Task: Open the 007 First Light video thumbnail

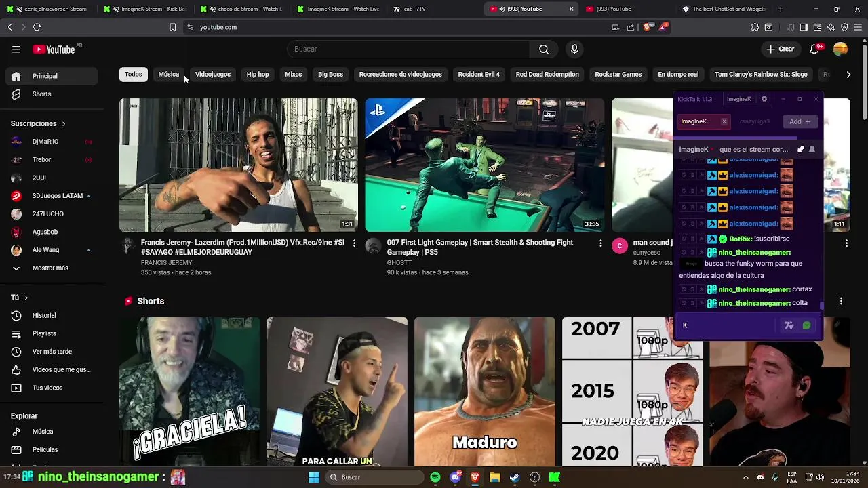Action: [x=484, y=165]
